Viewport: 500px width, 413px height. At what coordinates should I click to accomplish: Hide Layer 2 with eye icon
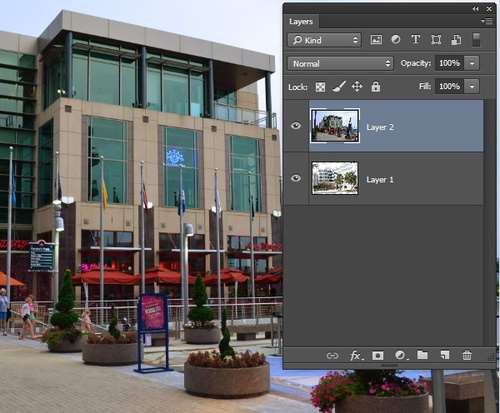(x=296, y=126)
